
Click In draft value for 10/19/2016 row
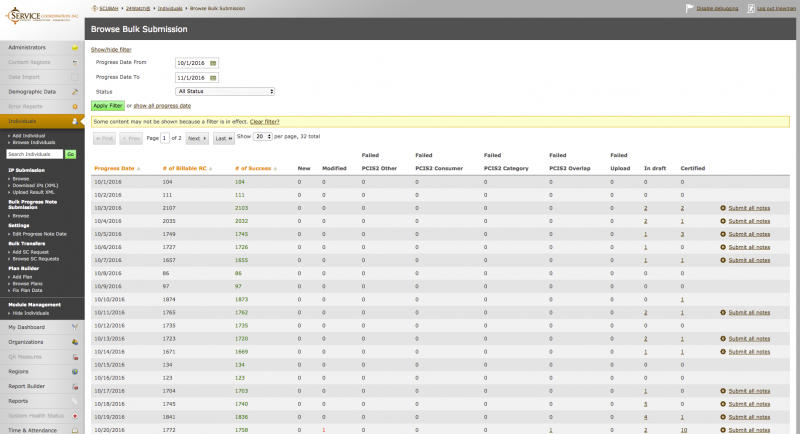click(645, 417)
